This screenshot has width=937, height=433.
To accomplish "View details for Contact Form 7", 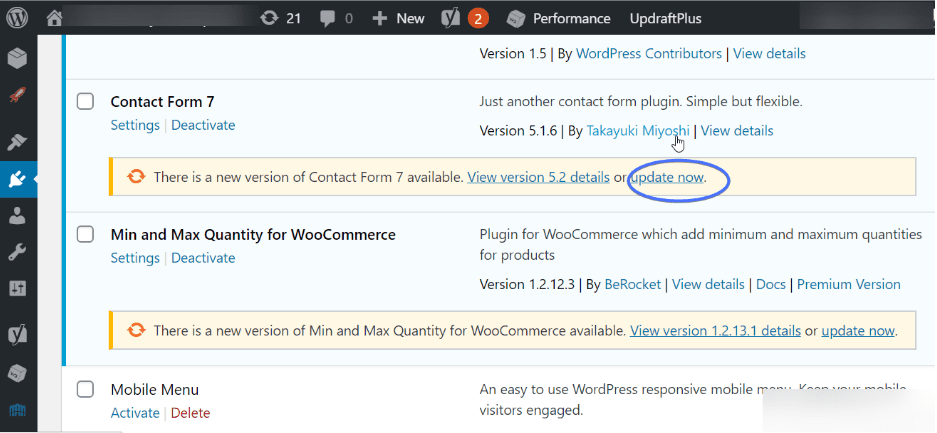I will pyautogui.click(x=737, y=131).
